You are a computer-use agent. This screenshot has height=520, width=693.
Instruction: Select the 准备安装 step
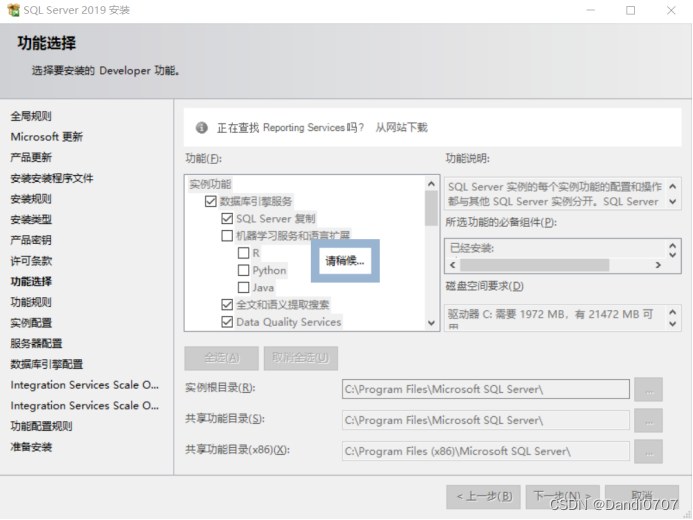31,447
